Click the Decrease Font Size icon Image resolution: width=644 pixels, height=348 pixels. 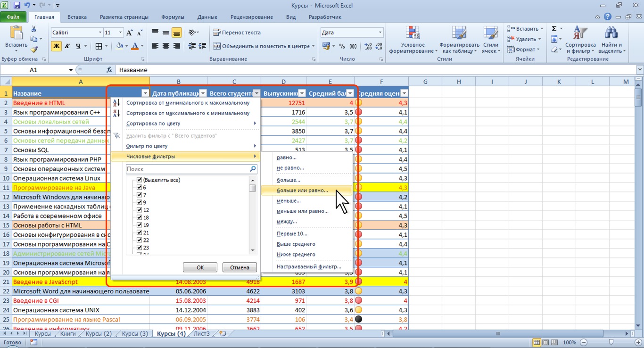[x=140, y=33]
